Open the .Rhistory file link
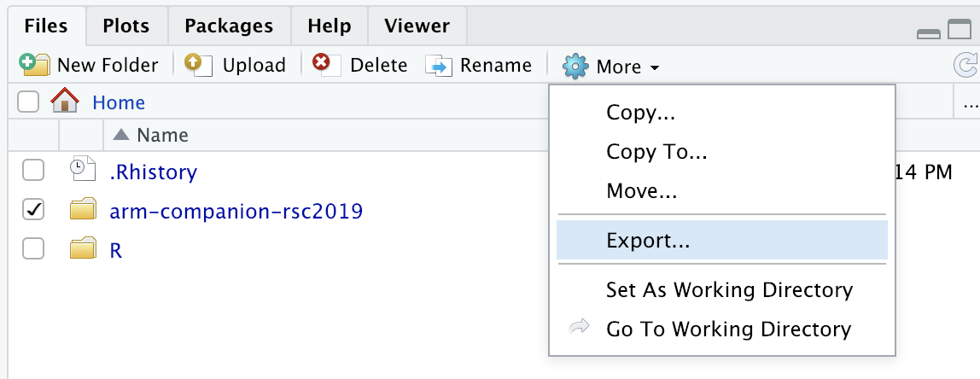Image resolution: width=980 pixels, height=379 pixels. (153, 171)
